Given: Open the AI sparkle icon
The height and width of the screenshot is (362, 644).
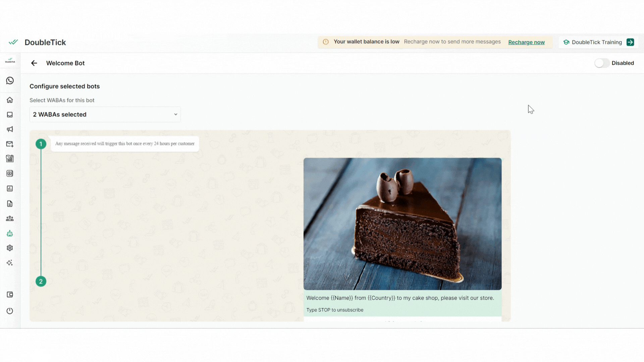Looking at the screenshot, I should point(10,263).
